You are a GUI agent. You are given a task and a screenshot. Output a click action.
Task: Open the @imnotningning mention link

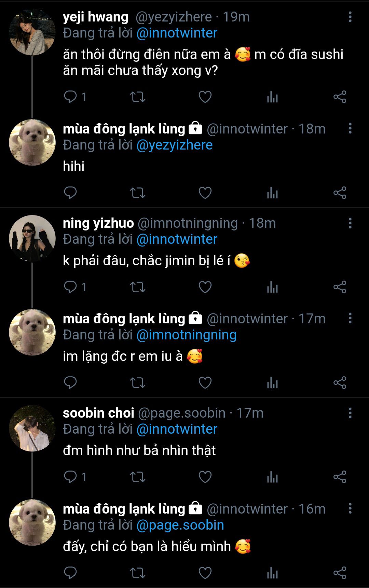coord(186,335)
